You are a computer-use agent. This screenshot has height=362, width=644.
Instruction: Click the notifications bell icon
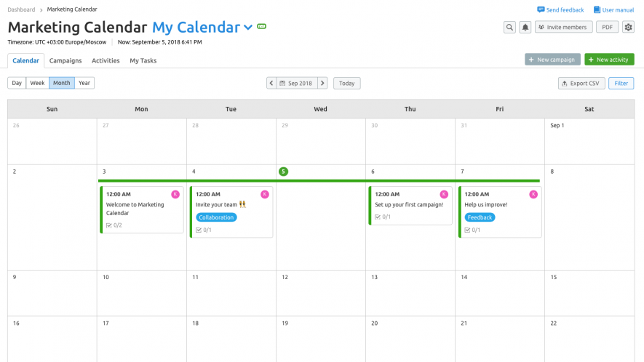click(525, 27)
